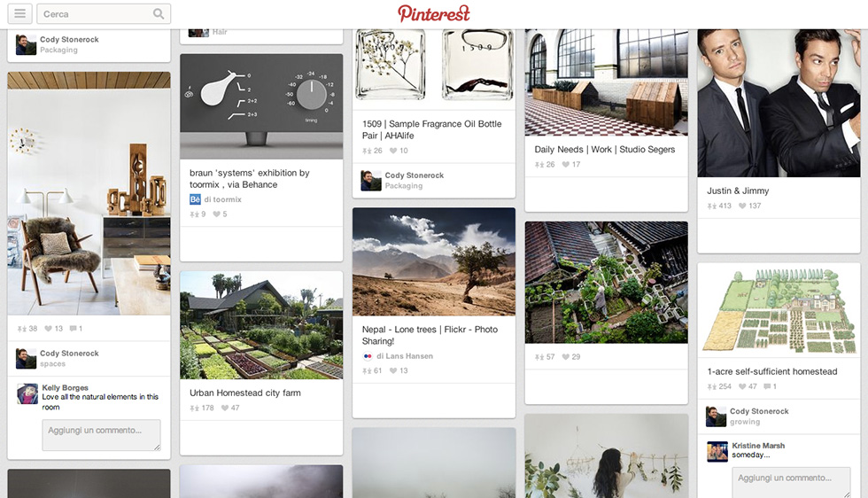Click the heart icon on Justin & Jimmy

(742, 206)
